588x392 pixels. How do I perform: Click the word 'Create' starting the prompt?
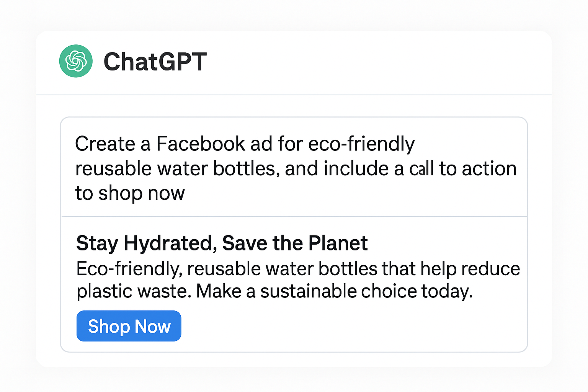(105, 144)
